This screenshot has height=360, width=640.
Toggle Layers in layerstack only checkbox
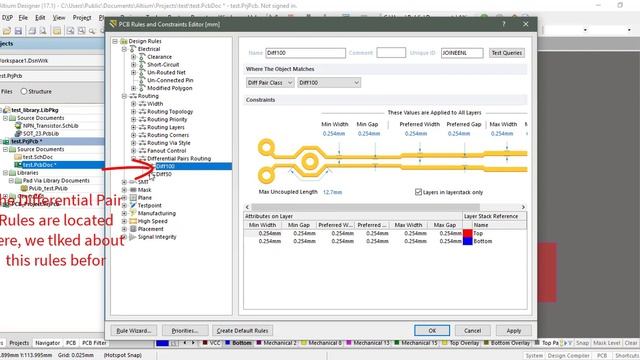click(x=418, y=192)
